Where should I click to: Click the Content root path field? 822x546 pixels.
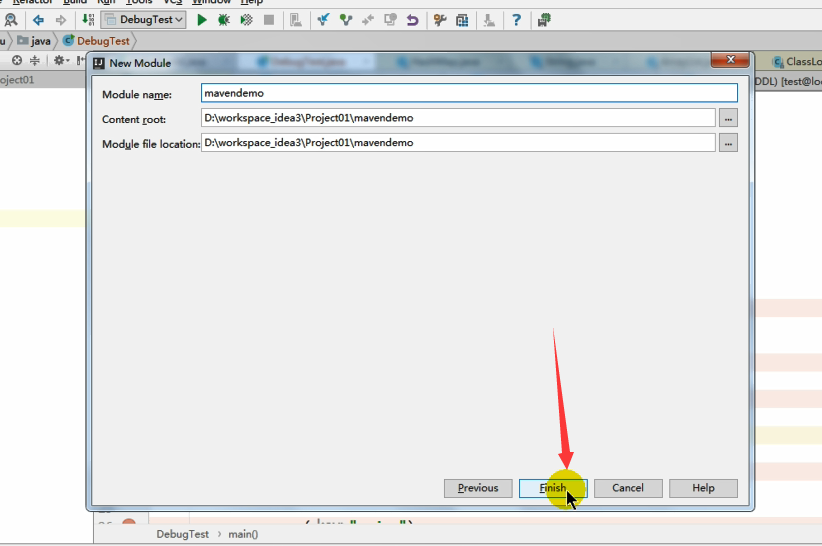click(x=458, y=118)
